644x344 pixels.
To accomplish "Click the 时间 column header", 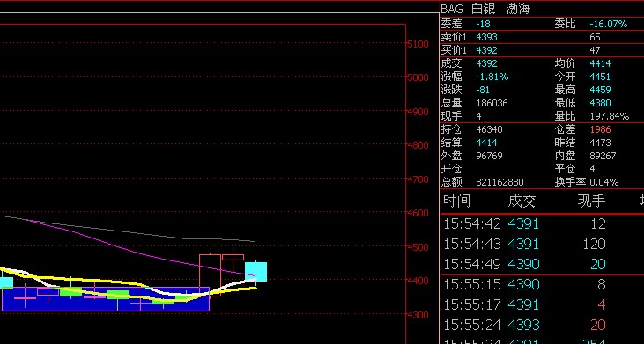I will [456, 201].
